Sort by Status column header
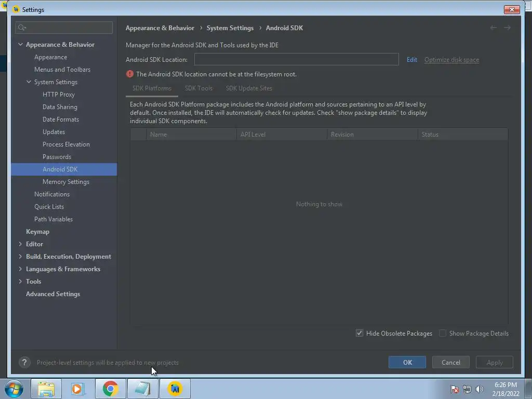The image size is (532, 399). click(463, 135)
